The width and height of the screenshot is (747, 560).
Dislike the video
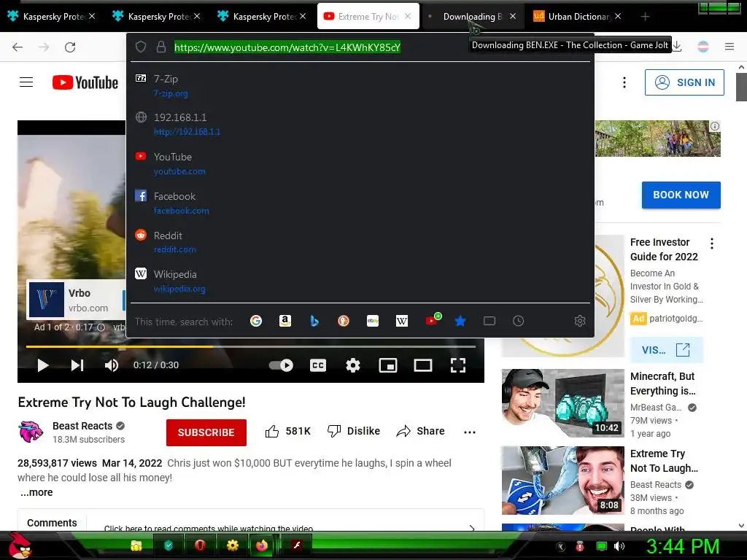354,432
